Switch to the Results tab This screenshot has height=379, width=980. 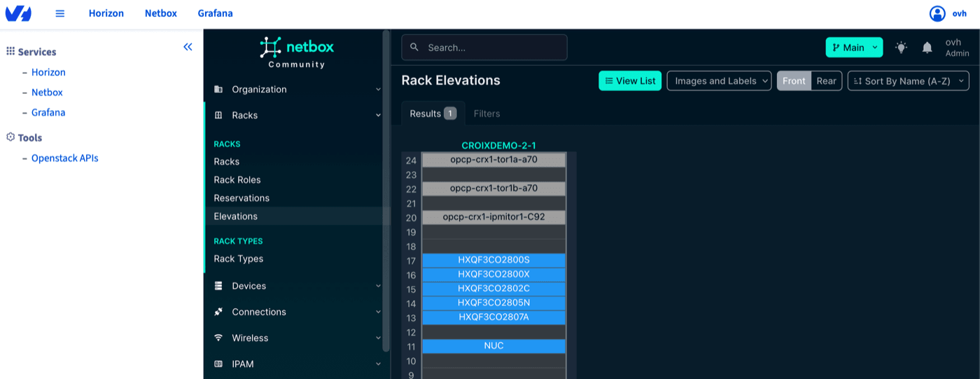pyautogui.click(x=433, y=113)
